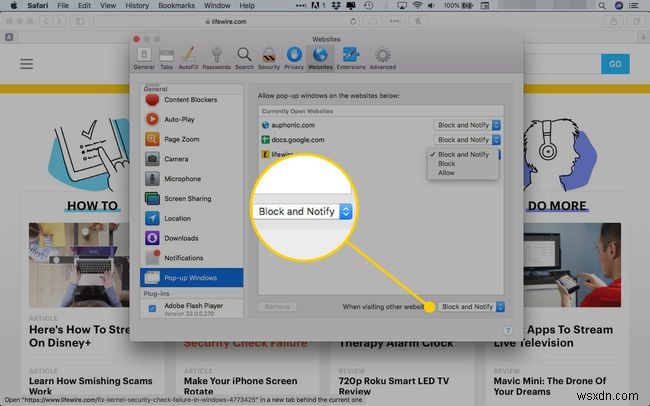Click the Wi-Fi status icon
Screen dimensions: 650x406
coord(417,6)
